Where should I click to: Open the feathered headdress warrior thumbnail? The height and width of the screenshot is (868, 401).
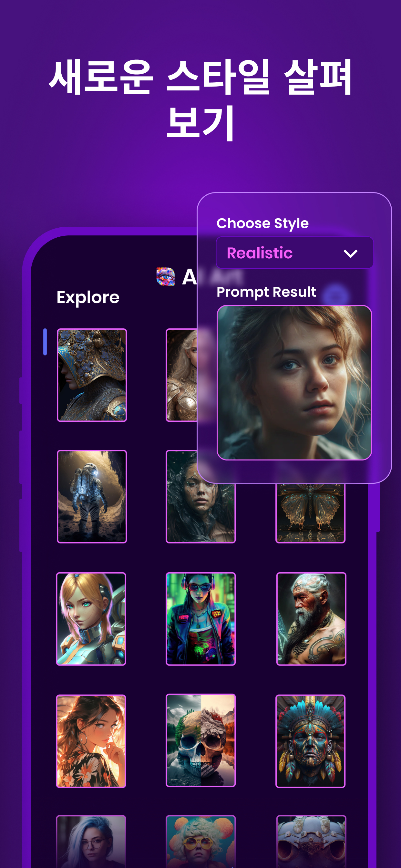[310, 741]
